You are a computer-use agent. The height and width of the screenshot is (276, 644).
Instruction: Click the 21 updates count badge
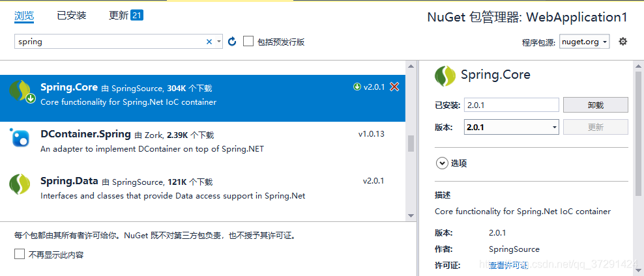137,16
